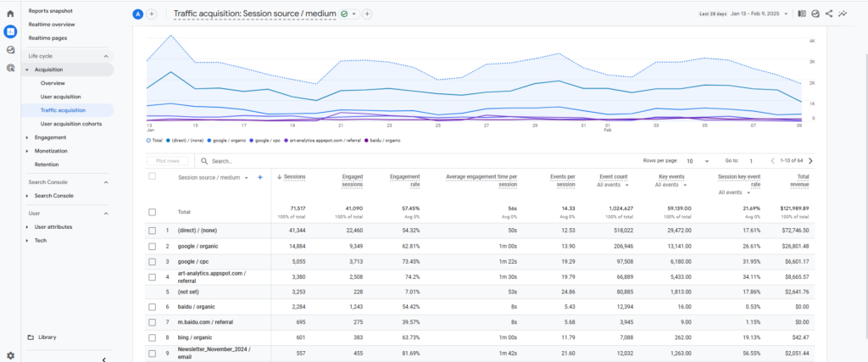This screenshot has width=868, height=362.
Task: Open Admin settings gear icon
Action: tap(10, 355)
